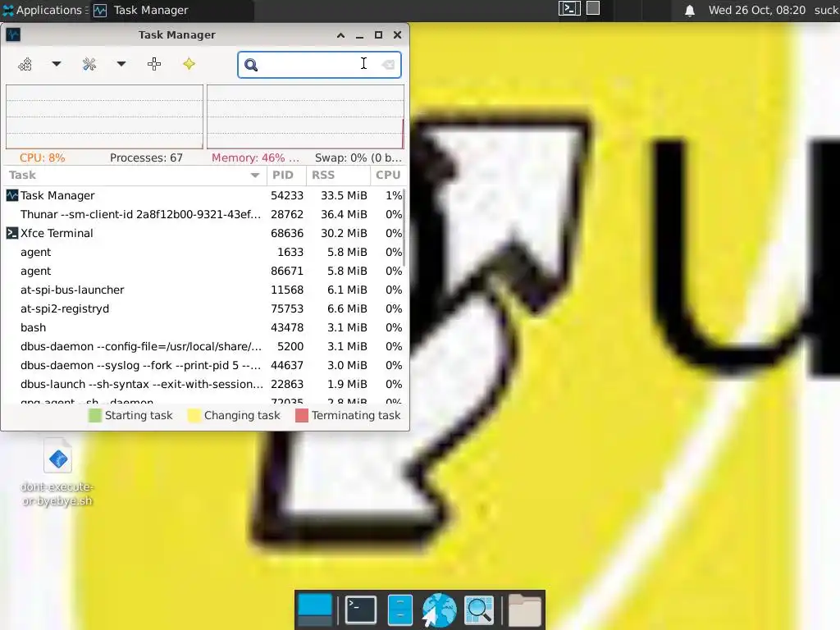Open the application finder magnifier in dock
Screen dimensions: 840x630
(x=478, y=610)
